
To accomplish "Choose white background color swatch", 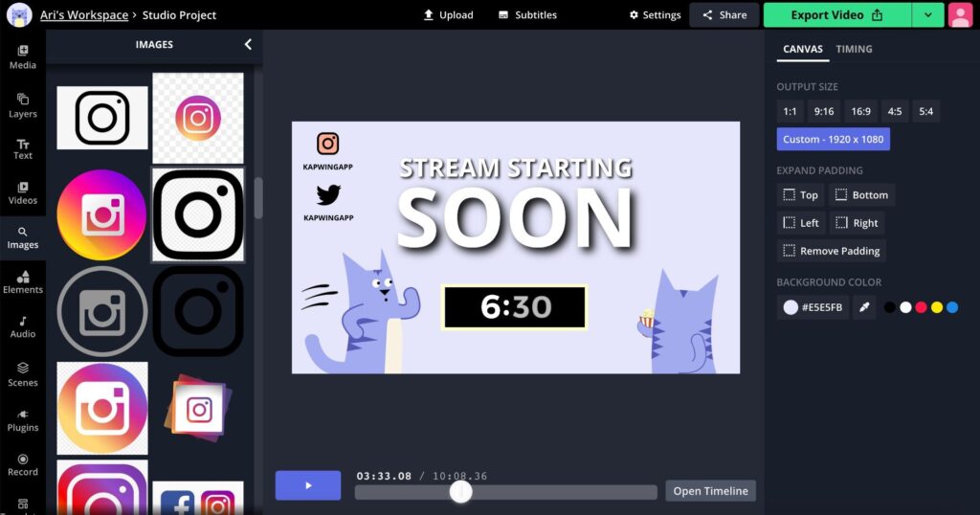I will pyautogui.click(x=905, y=307).
